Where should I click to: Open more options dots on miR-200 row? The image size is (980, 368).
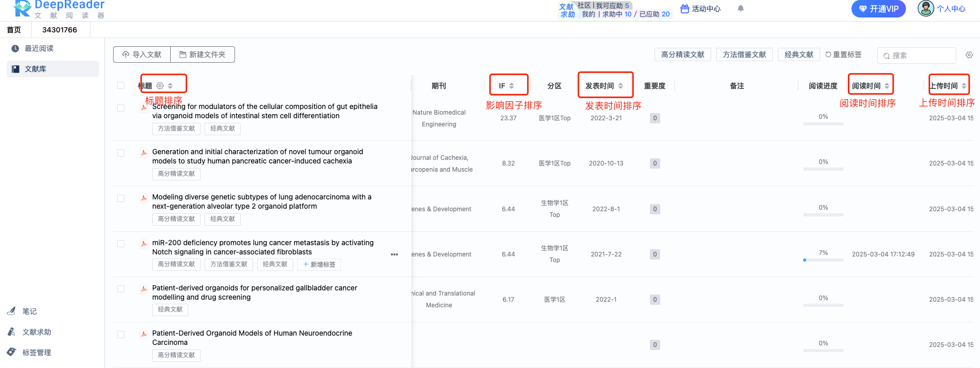[394, 254]
